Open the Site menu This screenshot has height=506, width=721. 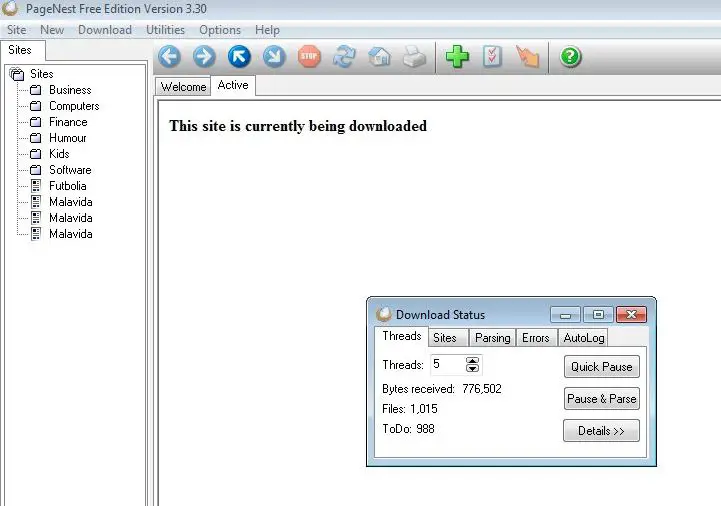pos(17,30)
